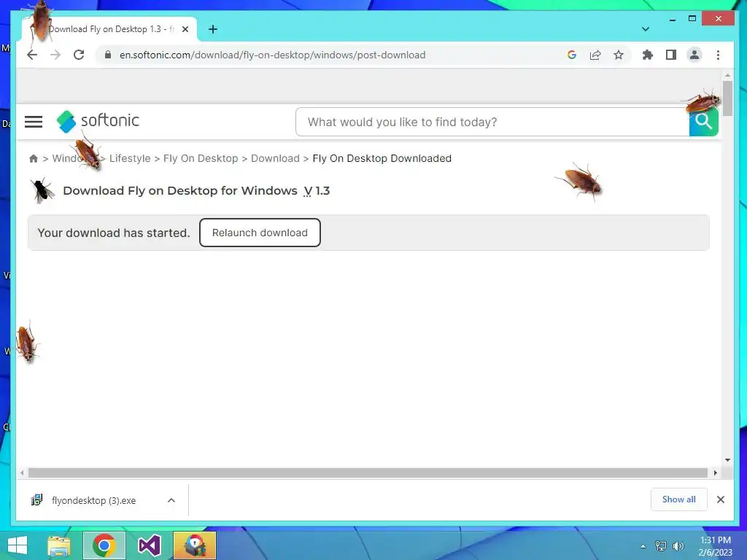Image resolution: width=747 pixels, height=560 pixels.
Task: Click the Softonic logo
Action: [98, 121]
